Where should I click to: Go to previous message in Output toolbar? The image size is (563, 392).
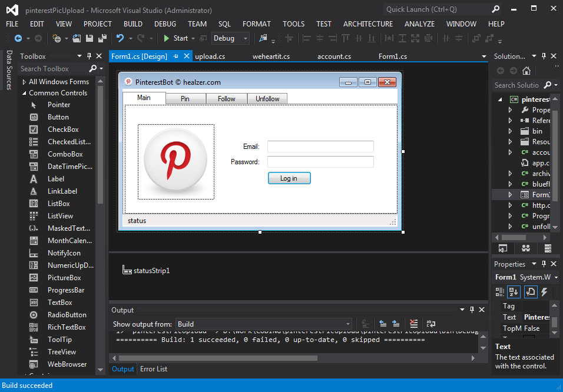click(383, 324)
